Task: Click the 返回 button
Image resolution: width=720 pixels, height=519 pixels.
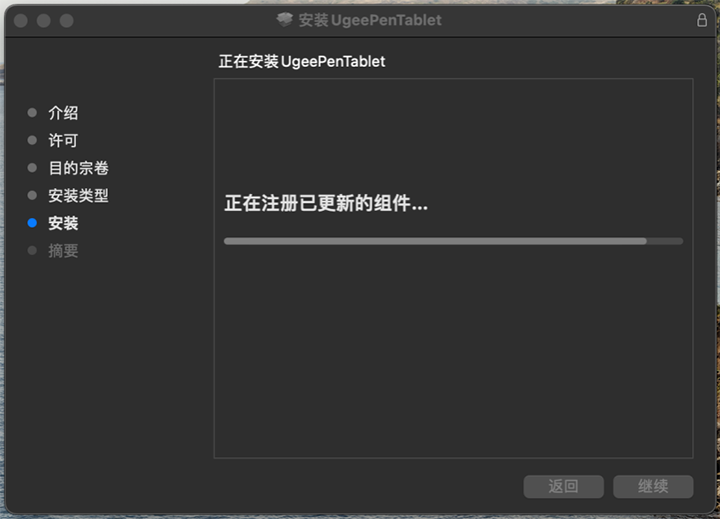Action: pyautogui.click(x=563, y=486)
